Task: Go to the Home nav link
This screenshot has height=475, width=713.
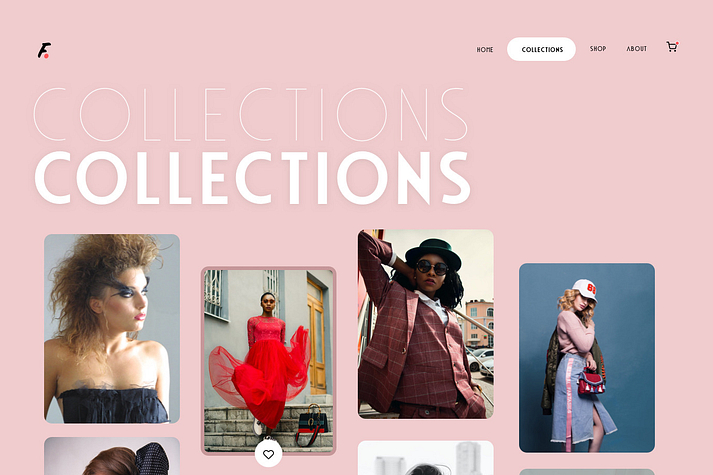Action: [x=485, y=50]
